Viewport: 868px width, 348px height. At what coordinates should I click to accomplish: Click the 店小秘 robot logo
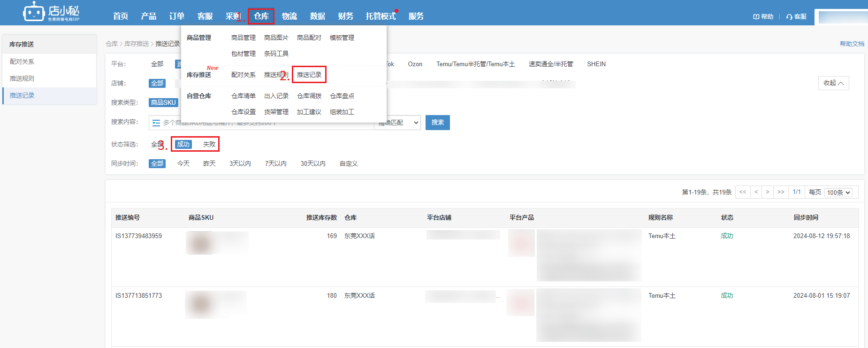point(51,12)
